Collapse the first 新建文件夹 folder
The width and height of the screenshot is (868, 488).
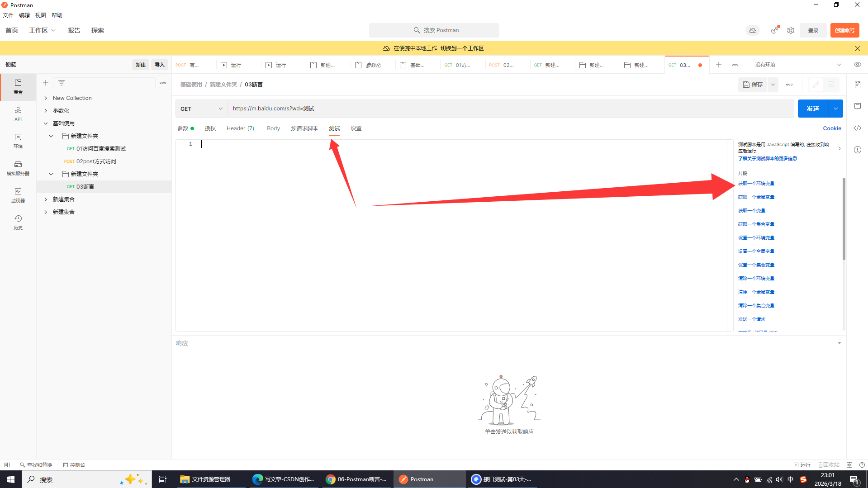pyautogui.click(x=51, y=136)
